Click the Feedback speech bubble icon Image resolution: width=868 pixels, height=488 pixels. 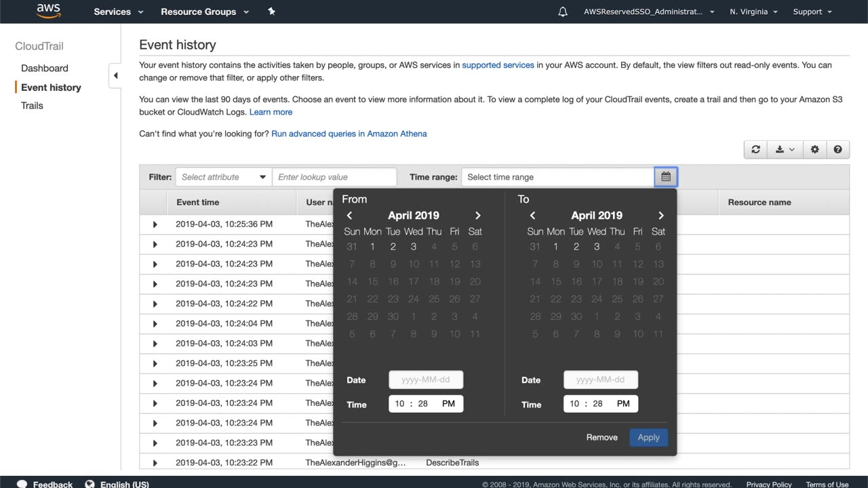point(22,484)
